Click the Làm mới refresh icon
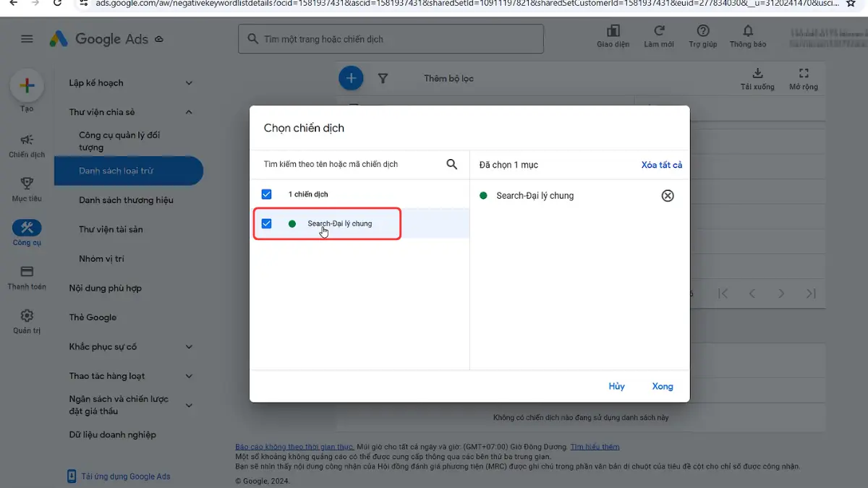 (659, 32)
